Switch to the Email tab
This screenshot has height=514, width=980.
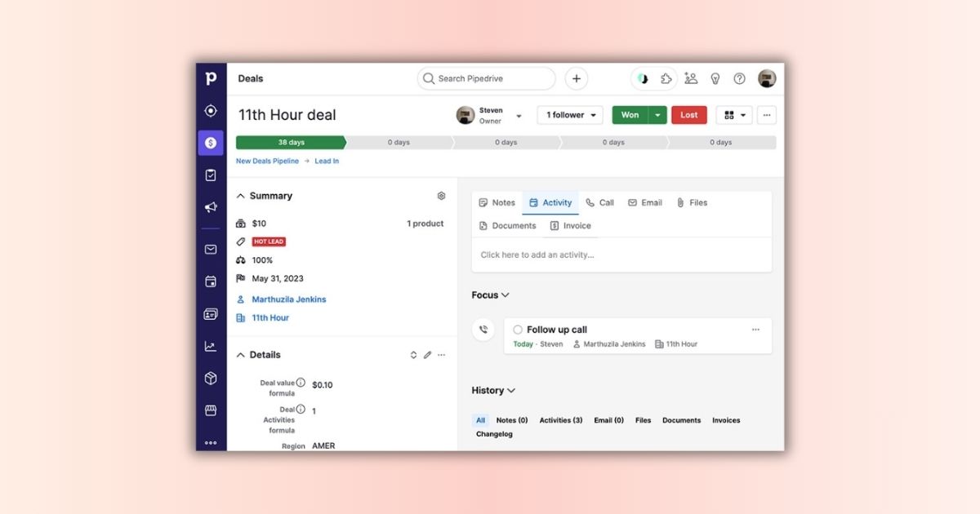click(644, 202)
